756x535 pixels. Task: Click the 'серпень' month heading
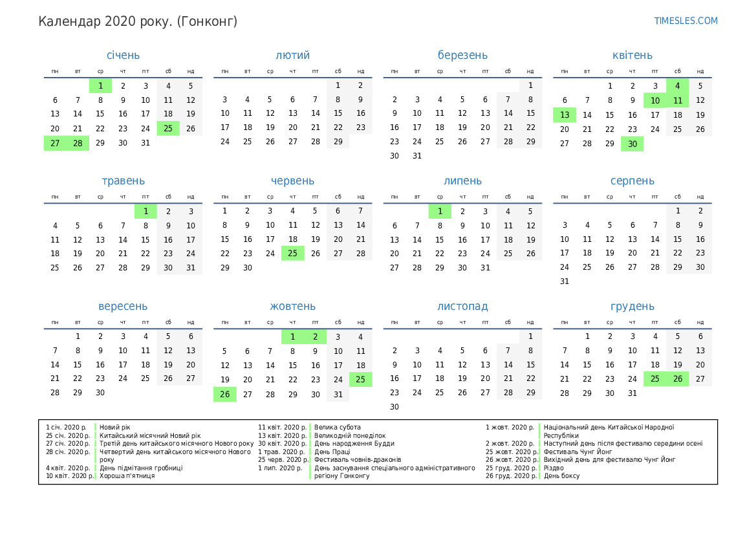632,181
